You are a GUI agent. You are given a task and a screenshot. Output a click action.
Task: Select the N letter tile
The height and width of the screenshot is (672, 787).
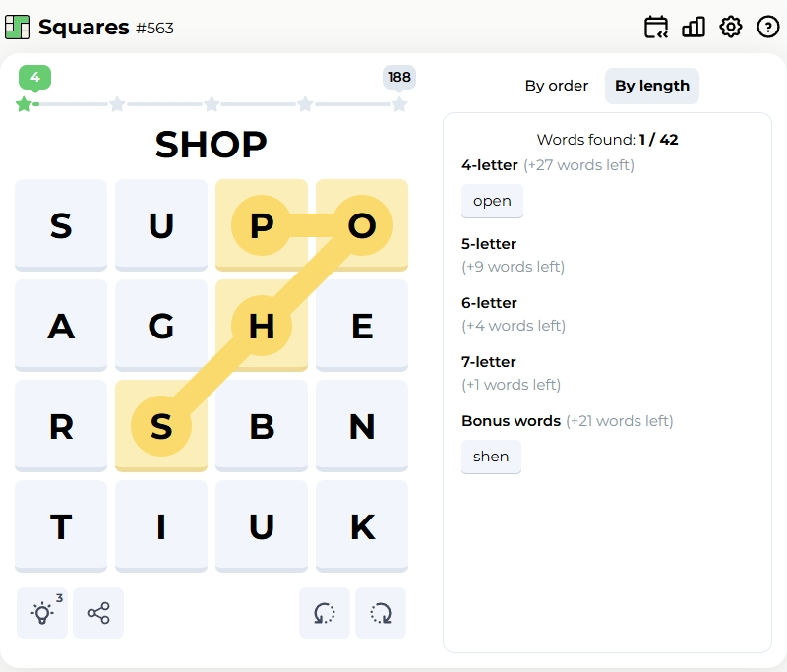click(x=362, y=426)
